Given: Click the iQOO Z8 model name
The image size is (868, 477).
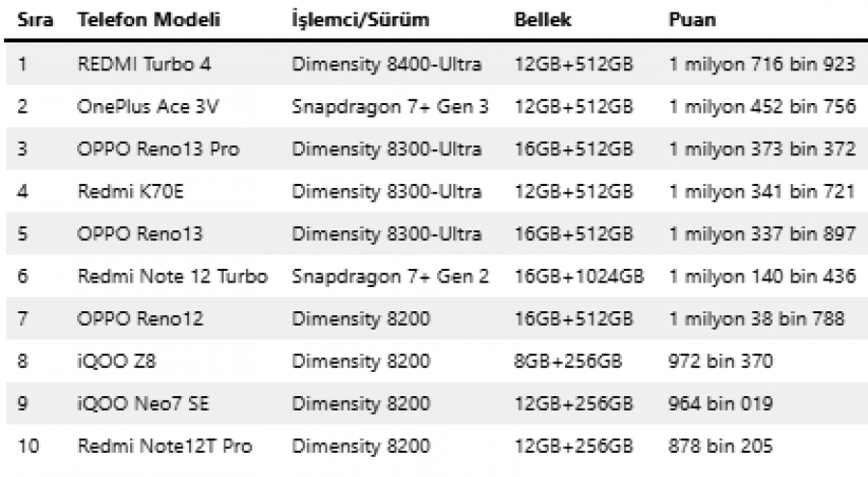Looking at the screenshot, I should 117,361.
